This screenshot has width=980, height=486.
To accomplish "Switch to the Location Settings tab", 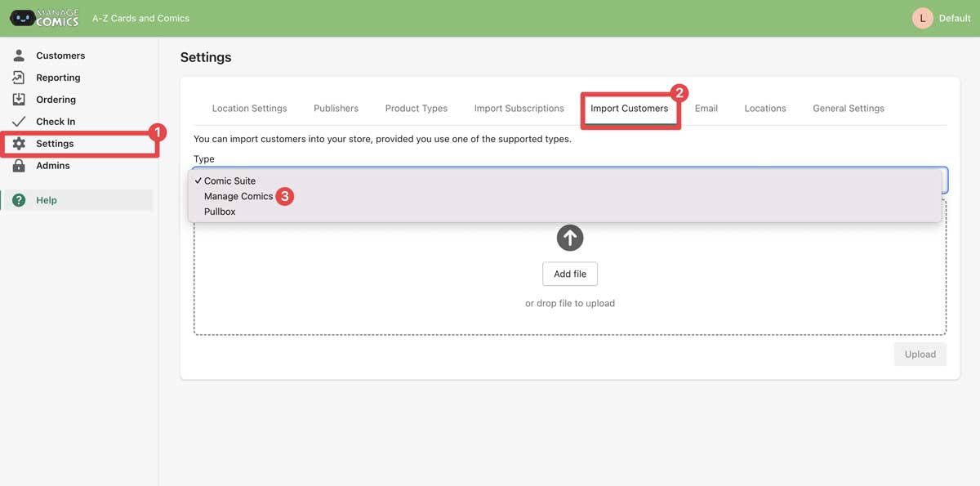I will point(249,108).
